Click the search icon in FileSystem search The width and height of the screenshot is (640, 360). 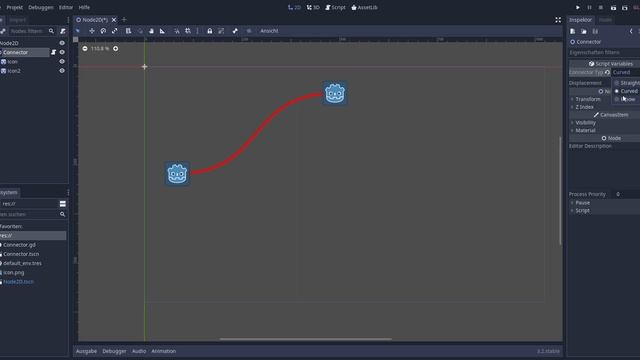[62, 214]
